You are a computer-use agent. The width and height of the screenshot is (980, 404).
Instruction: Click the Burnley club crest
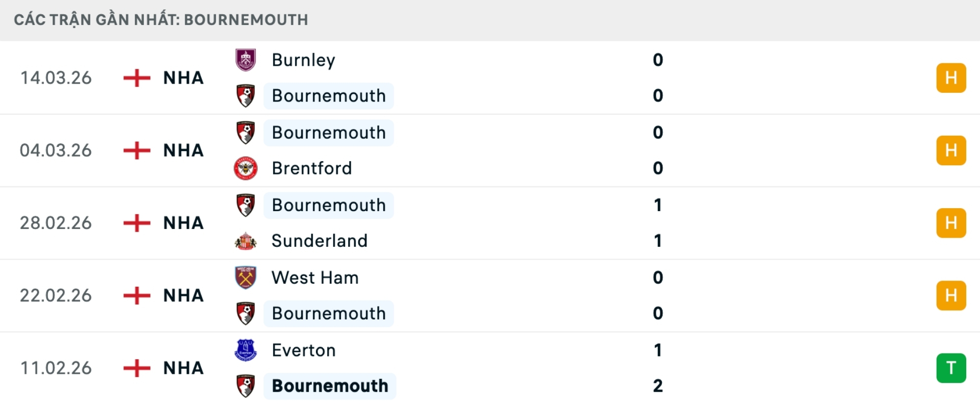pos(246,60)
